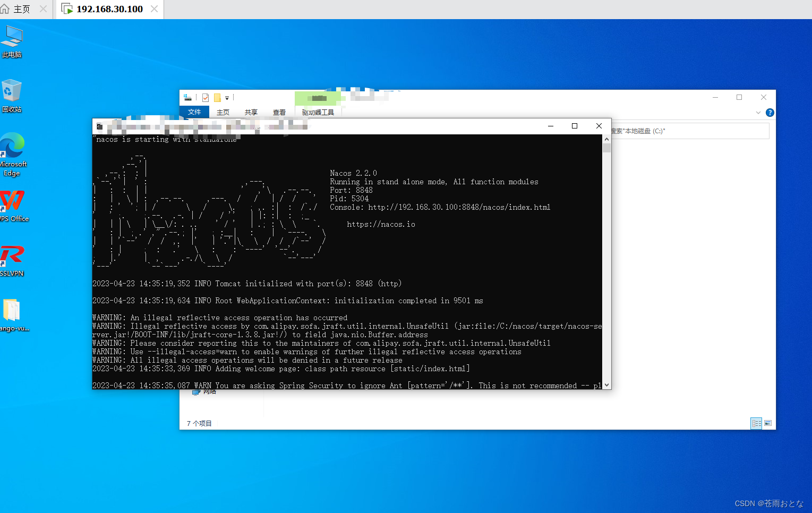Screen dimensions: 812x513
Task: Click console scrollbar up arrow
Action: [606, 139]
